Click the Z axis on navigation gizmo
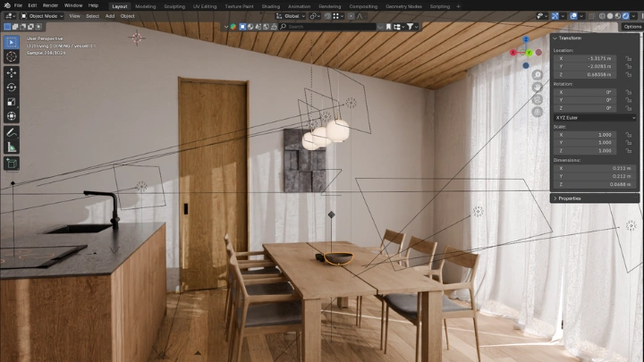644x362 pixels. click(x=526, y=39)
